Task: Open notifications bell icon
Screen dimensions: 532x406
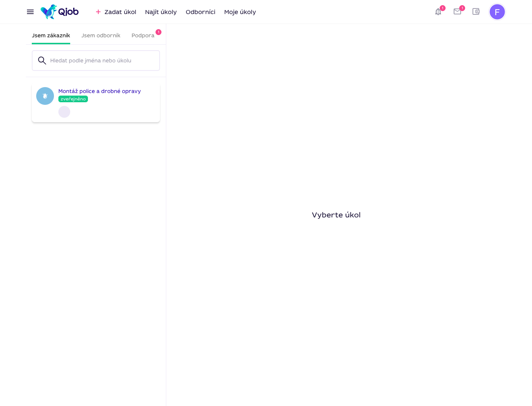Action: (438, 12)
